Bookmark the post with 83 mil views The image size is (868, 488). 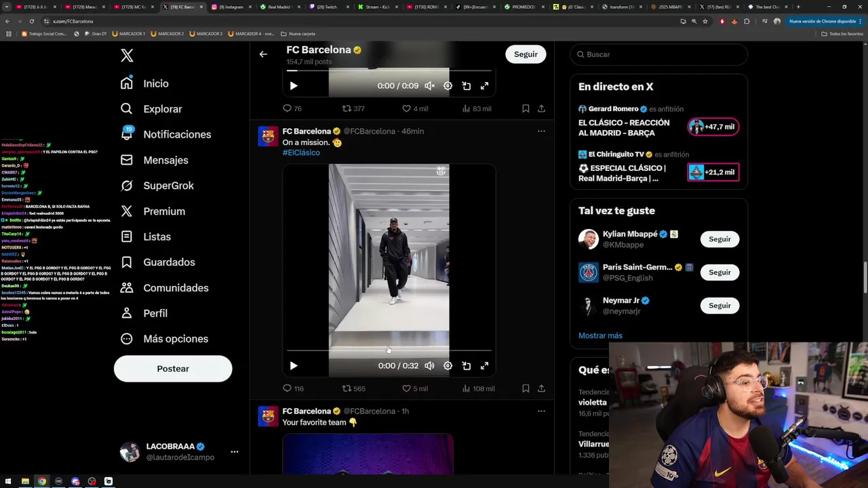[526, 108]
